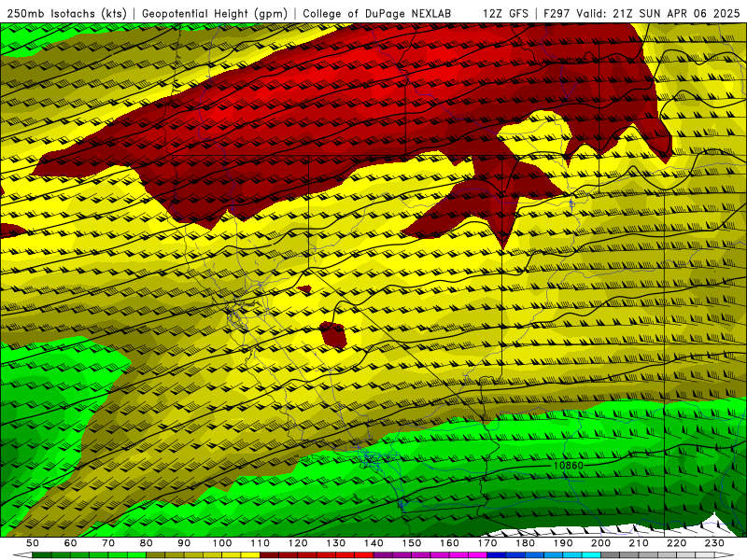Click the left arrow end of color bar

[22, 555]
